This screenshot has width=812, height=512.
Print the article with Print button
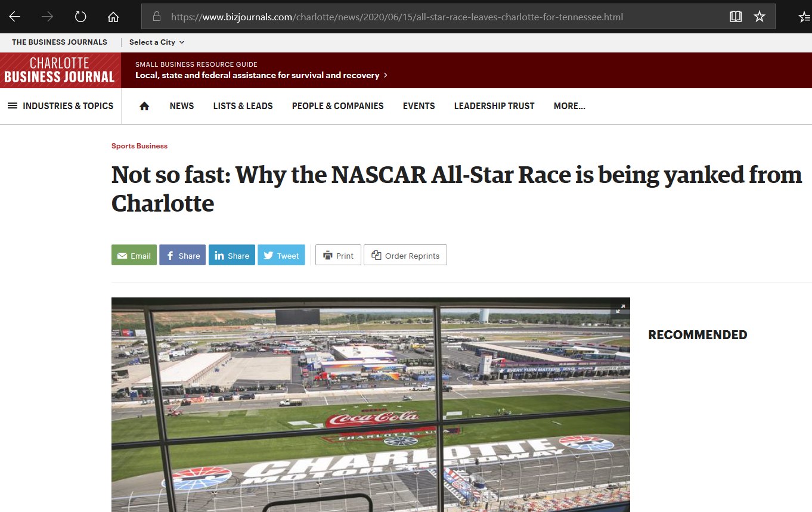(338, 255)
